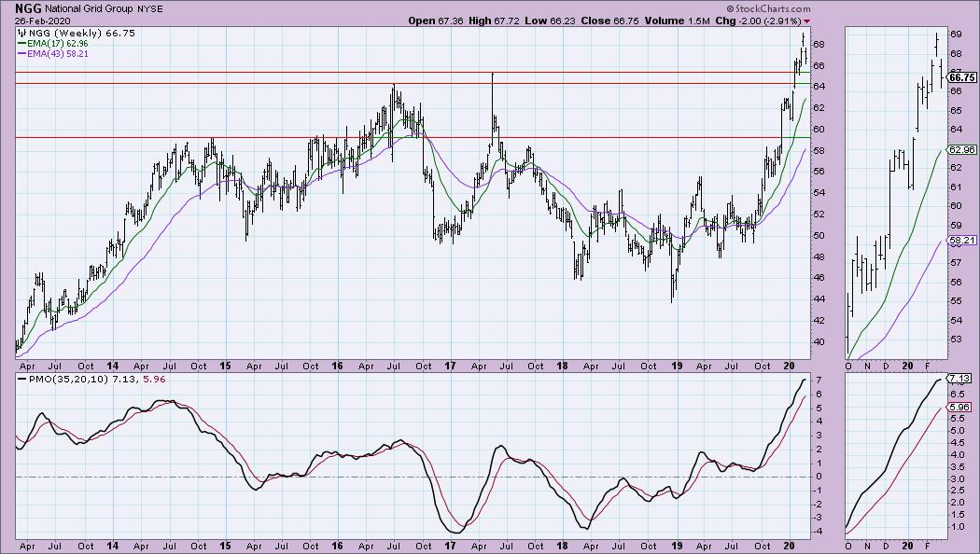Viewport: 980px width, 554px height.
Task: Click the 40 price level on main chart axis
Action: (819, 341)
